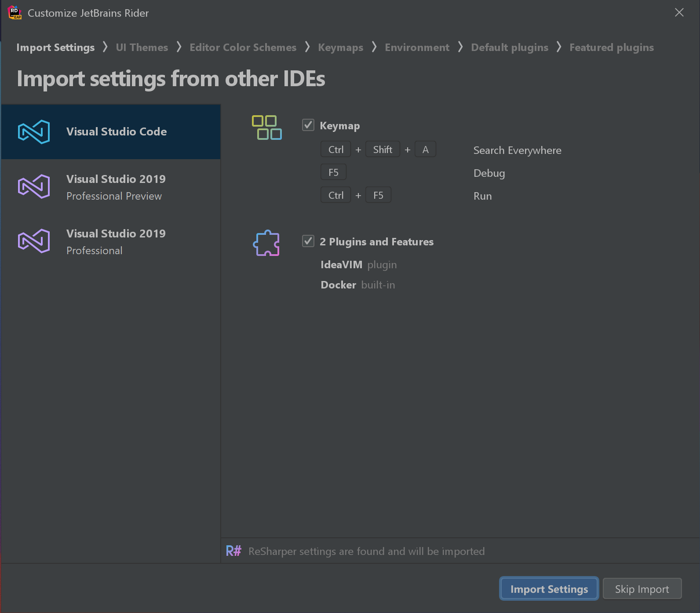700x613 pixels.
Task: Click the A key in the shortcut row
Action: (x=426, y=150)
